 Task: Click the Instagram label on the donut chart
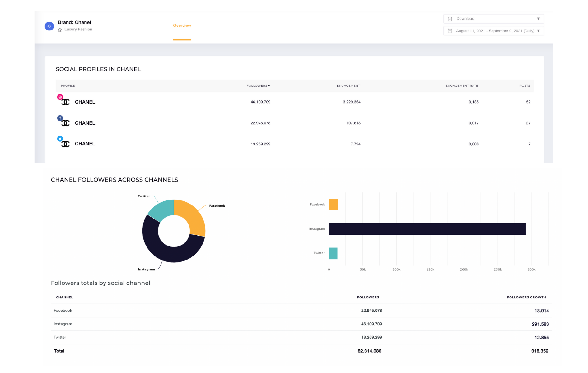(147, 269)
